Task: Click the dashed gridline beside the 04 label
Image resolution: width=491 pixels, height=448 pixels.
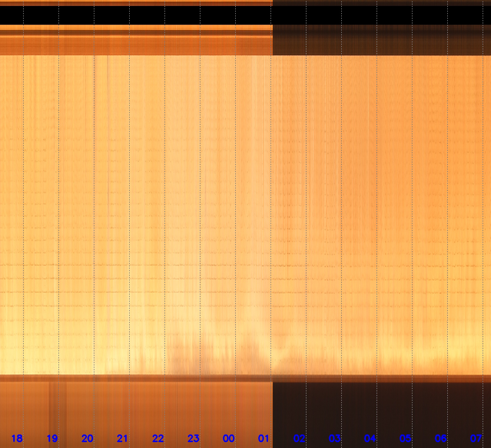Action: (x=377, y=206)
